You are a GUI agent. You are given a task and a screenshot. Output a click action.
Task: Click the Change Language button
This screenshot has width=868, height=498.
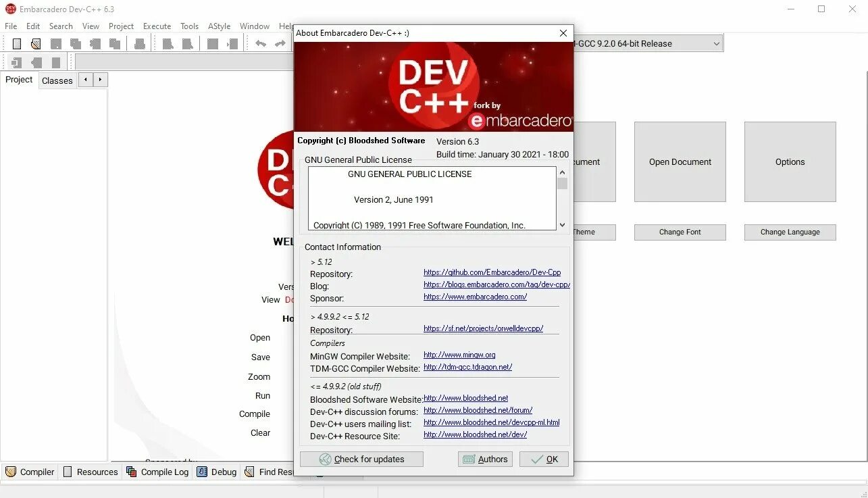790,232
